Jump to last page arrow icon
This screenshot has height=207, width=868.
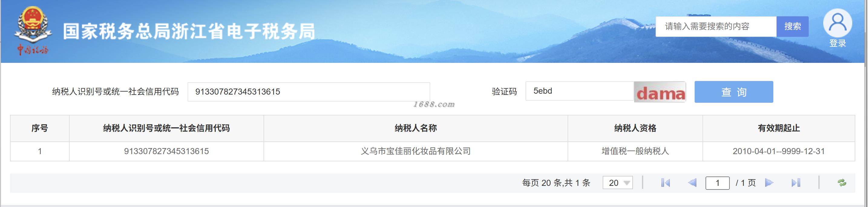(x=796, y=183)
